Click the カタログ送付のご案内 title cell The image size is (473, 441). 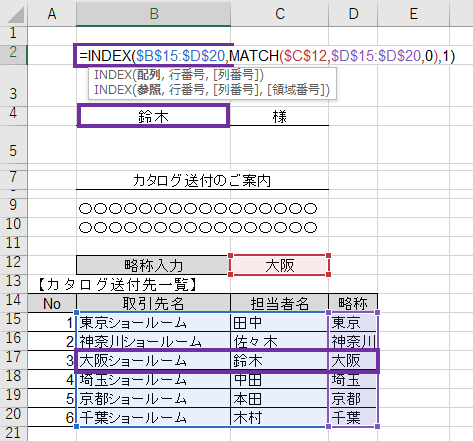pos(202,180)
